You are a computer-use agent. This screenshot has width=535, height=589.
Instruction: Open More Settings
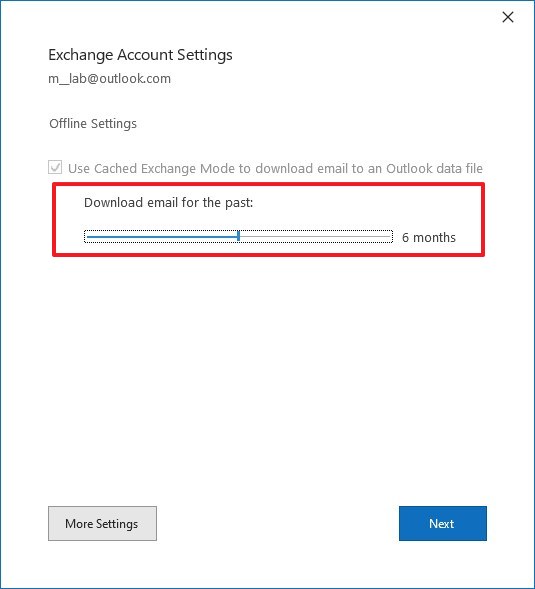102,523
